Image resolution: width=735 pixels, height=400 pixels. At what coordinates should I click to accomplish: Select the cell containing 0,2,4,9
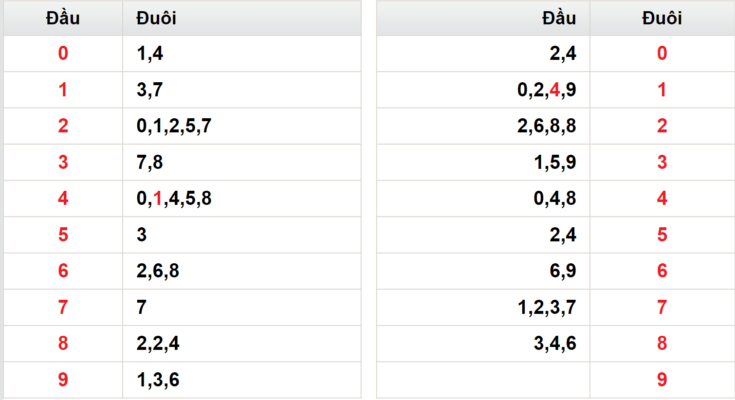coord(483,90)
